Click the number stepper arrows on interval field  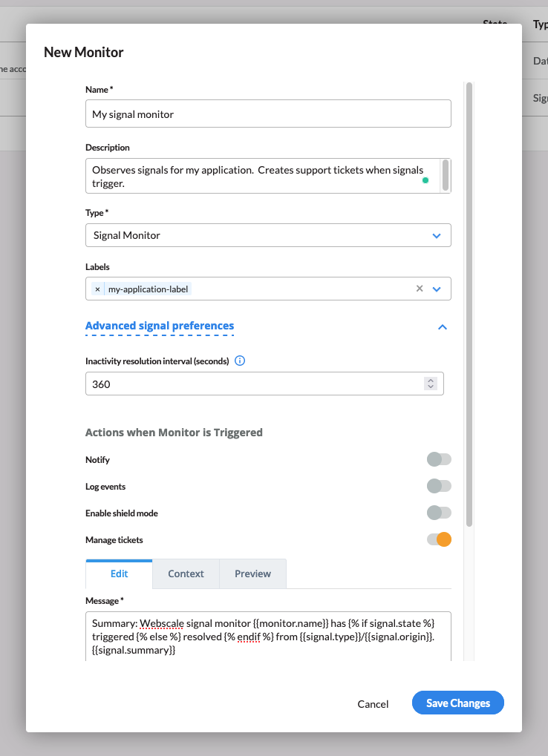tap(430, 384)
